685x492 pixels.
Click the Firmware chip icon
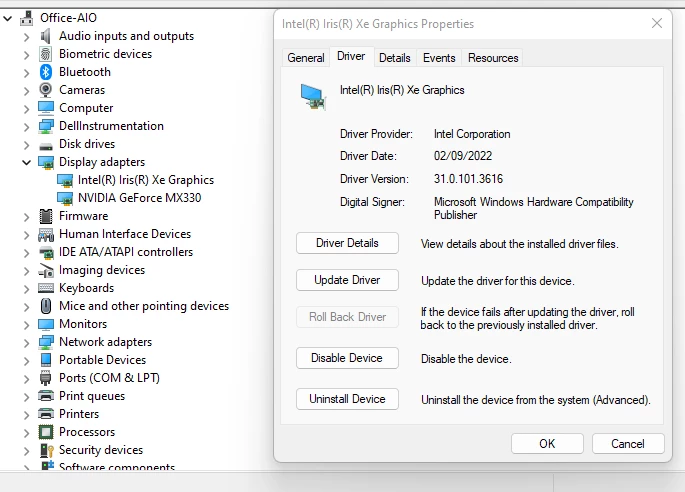45,216
